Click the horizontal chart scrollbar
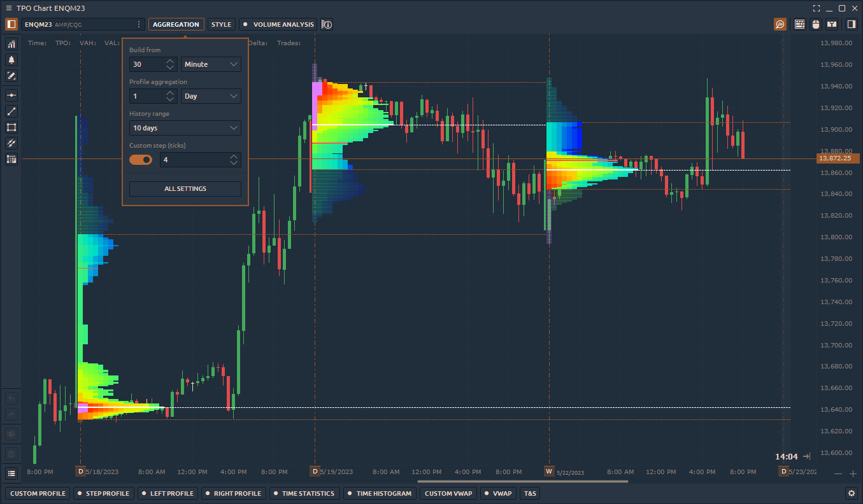Screen dimensions: 863x504 coord(522,482)
